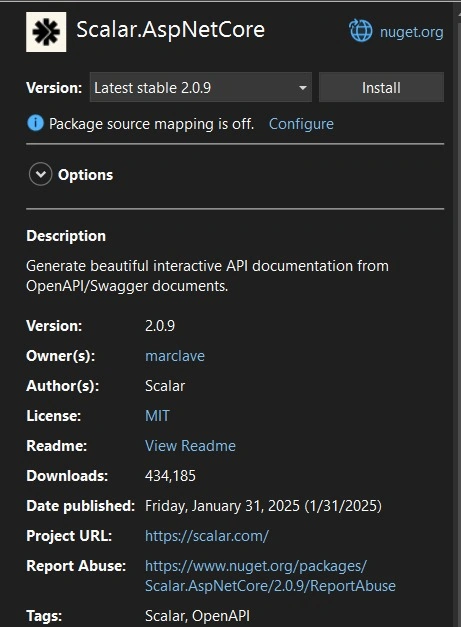Click the Scalar.AspNetCore package logo icon

pyautogui.click(x=46, y=32)
